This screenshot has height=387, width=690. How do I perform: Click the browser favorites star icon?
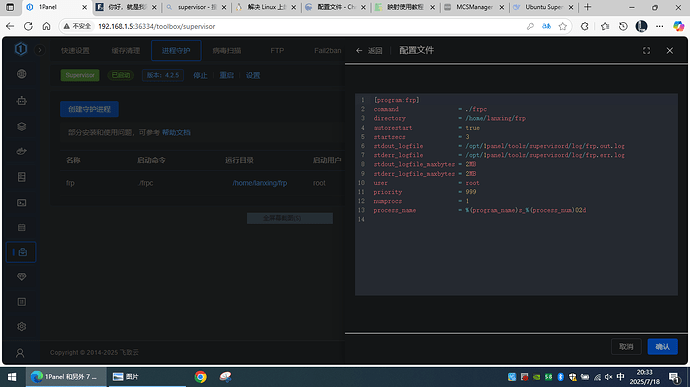[x=562, y=26]
